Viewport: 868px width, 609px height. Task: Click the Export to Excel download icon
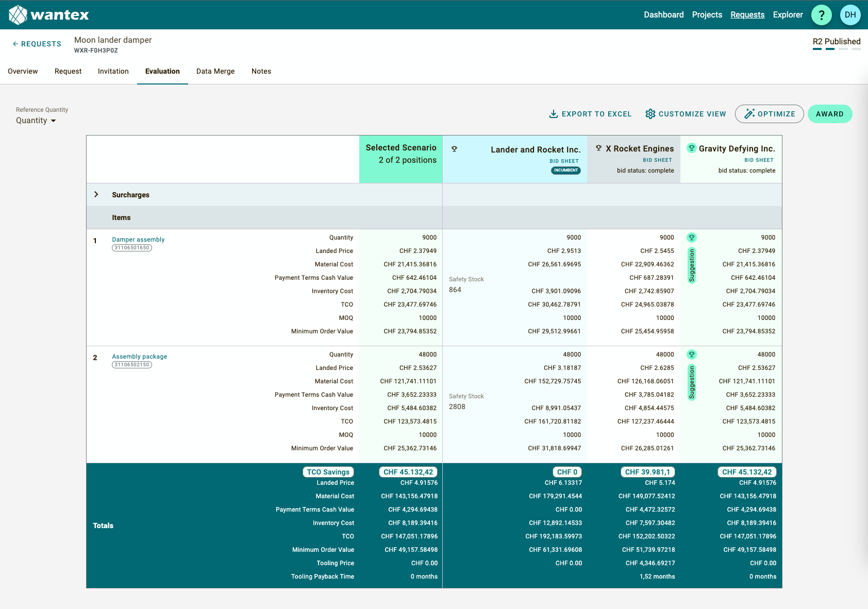tap(554, 114)
